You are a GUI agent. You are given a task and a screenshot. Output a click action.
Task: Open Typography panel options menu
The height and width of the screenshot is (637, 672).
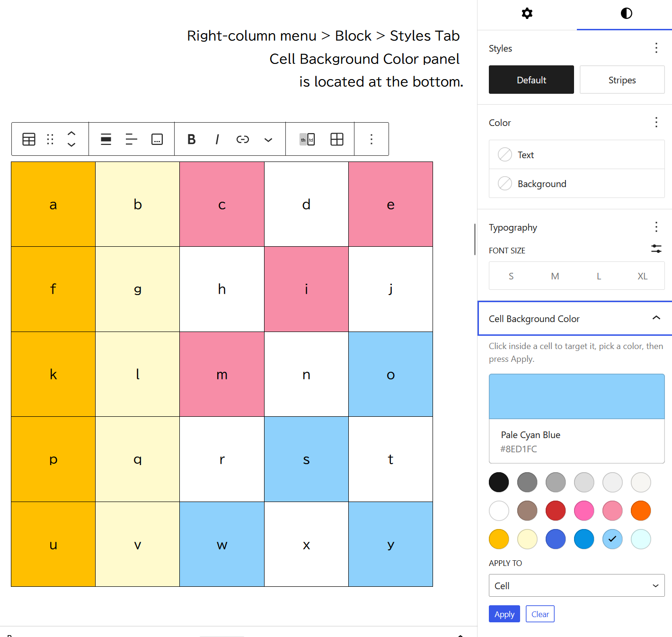coord(656,227)
